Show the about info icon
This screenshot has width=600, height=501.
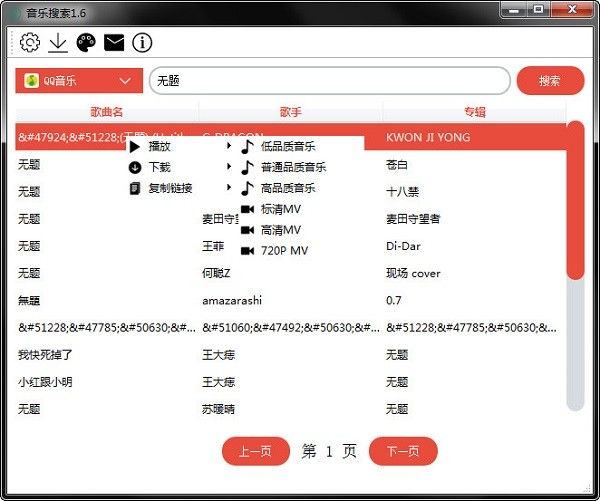coord(143,42)
